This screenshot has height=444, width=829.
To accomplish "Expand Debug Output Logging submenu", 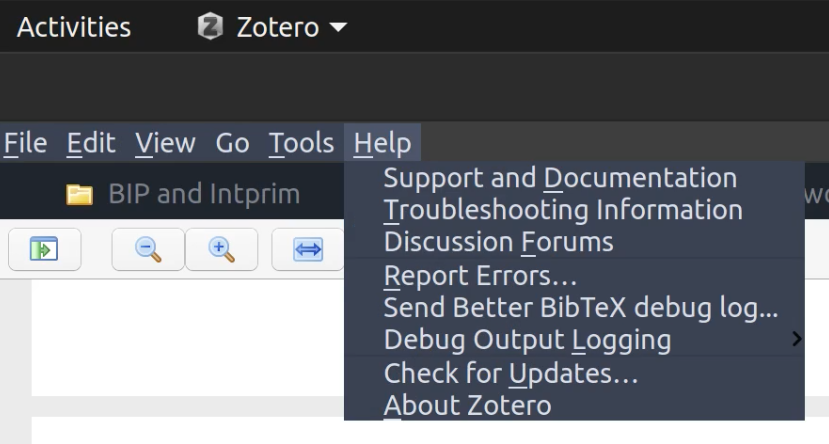I will click(x=574, y=339).
